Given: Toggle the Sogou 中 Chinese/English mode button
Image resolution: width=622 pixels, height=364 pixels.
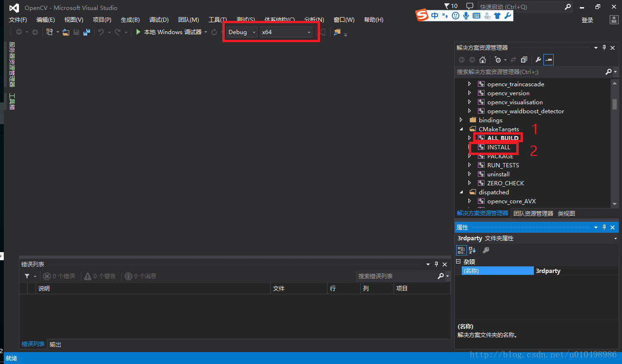Looking at the screenshot, I should click(x=435, y=16).
